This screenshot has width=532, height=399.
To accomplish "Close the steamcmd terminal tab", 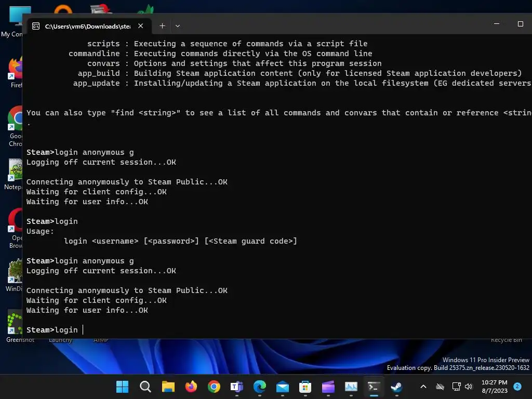I will 140,26.
